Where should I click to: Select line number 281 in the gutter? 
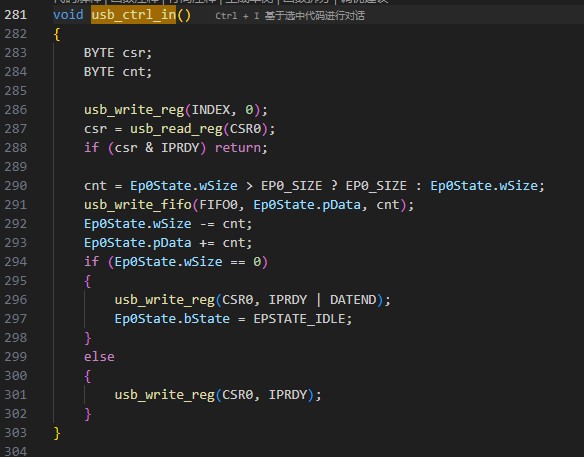point(16,15)
